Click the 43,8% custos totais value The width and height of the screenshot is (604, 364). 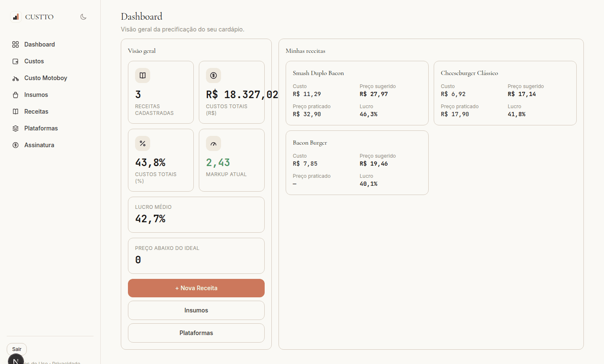coord(150,163)
